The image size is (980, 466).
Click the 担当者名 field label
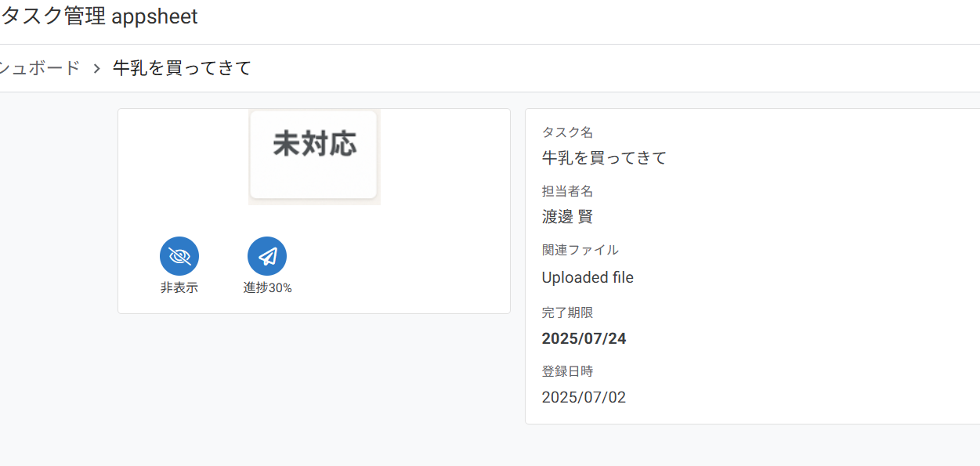pyautogui.click(x=567, y=191)
